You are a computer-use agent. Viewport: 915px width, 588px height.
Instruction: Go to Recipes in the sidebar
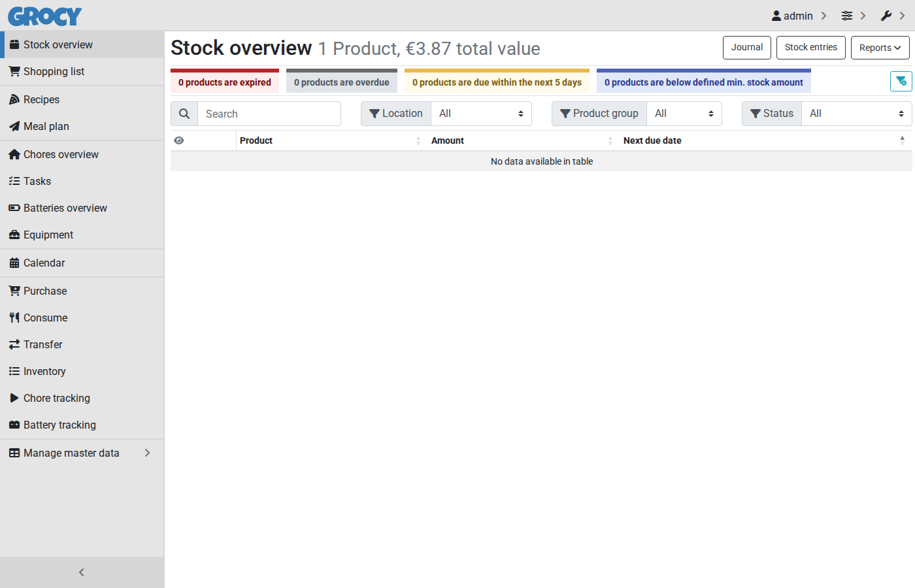click(x=82, y=99)
